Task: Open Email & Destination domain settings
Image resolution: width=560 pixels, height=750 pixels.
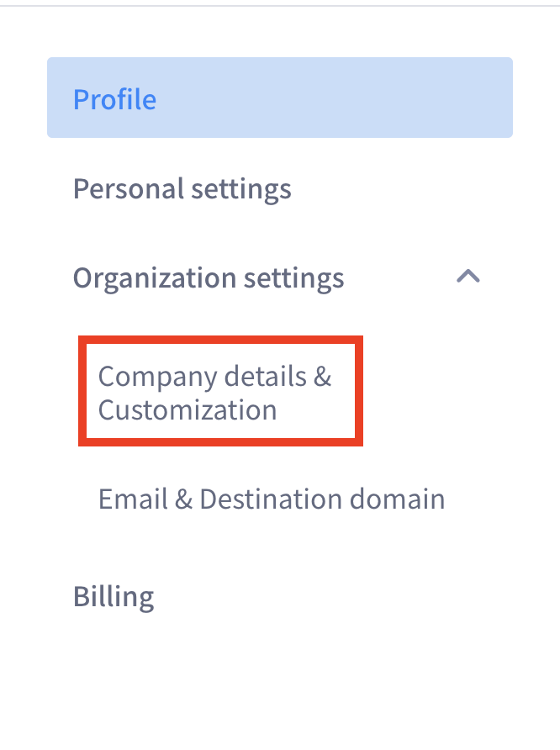Action: coord(271,499)
